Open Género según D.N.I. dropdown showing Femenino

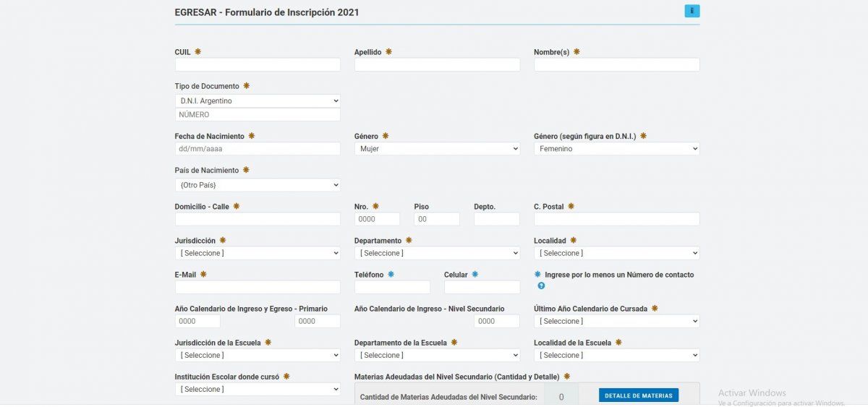(x=616, y=149)
